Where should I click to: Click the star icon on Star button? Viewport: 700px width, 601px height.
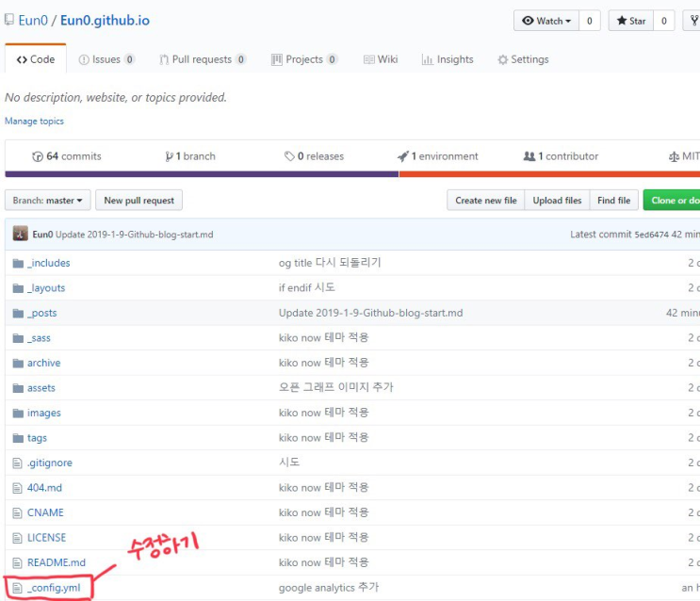pos(622,21)
